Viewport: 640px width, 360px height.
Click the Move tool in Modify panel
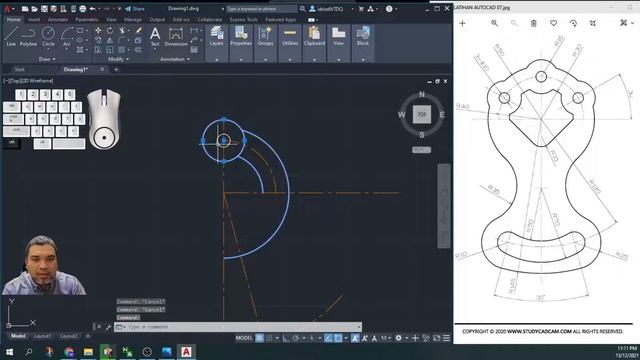[98, 31]
